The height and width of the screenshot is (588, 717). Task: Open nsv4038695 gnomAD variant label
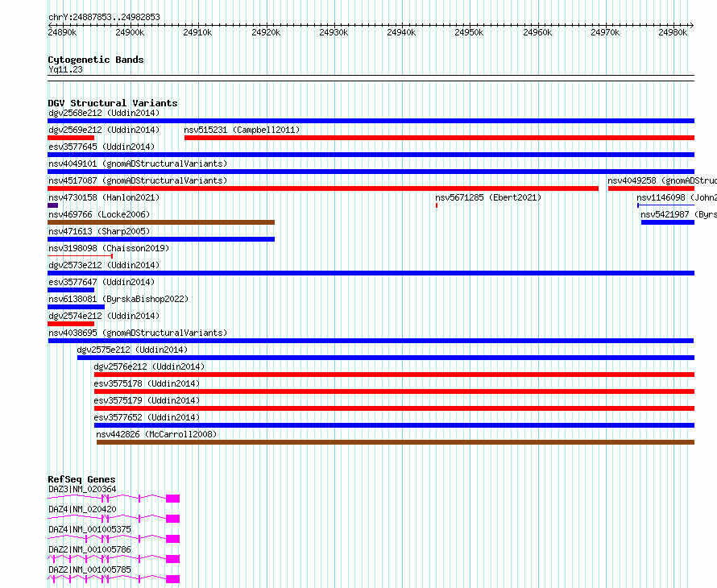tap(138, 333)
